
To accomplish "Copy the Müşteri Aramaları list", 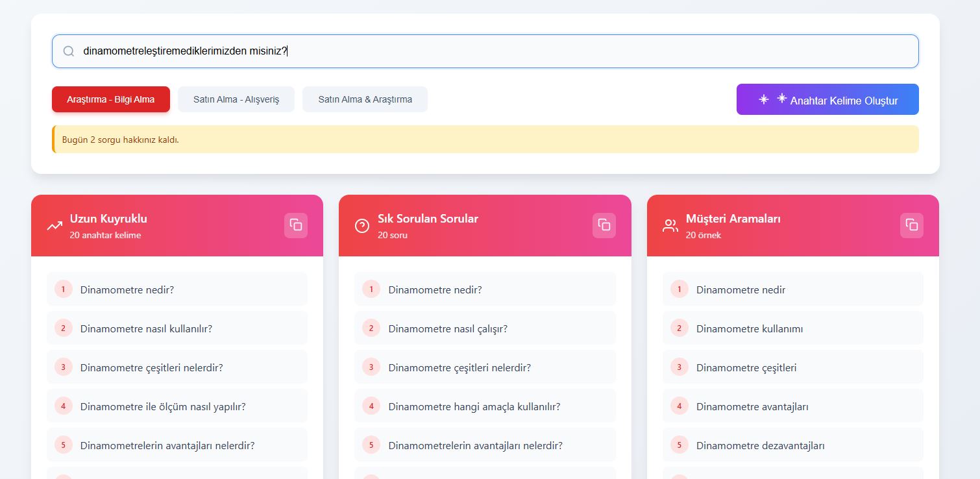I will point(912,225).
